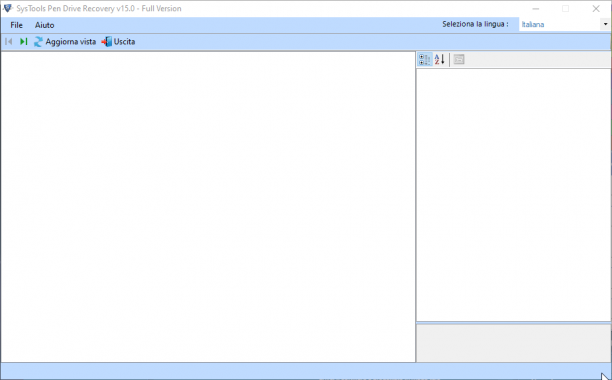Screen dimensions: 612x380
Task: Switch property grid to categorized view
Action: click(425, 59)
